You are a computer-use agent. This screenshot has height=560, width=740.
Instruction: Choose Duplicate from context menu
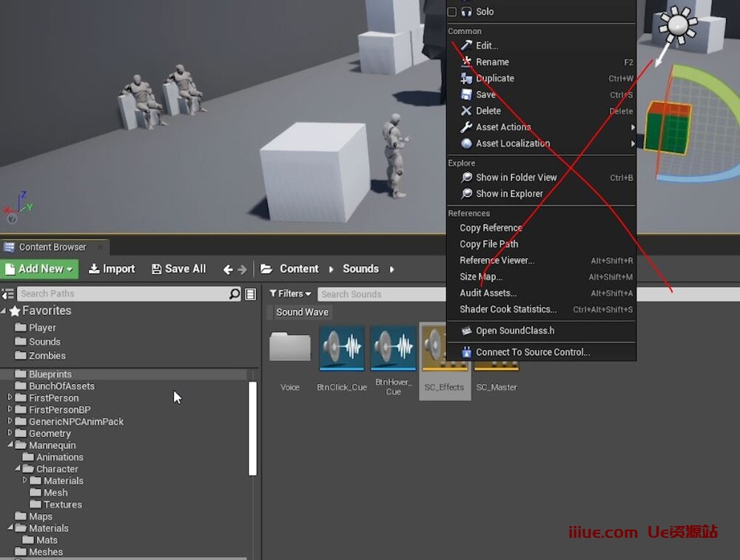494,78
